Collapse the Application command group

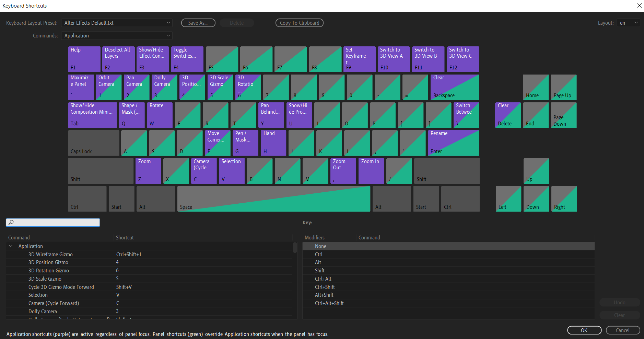point(11,246)
